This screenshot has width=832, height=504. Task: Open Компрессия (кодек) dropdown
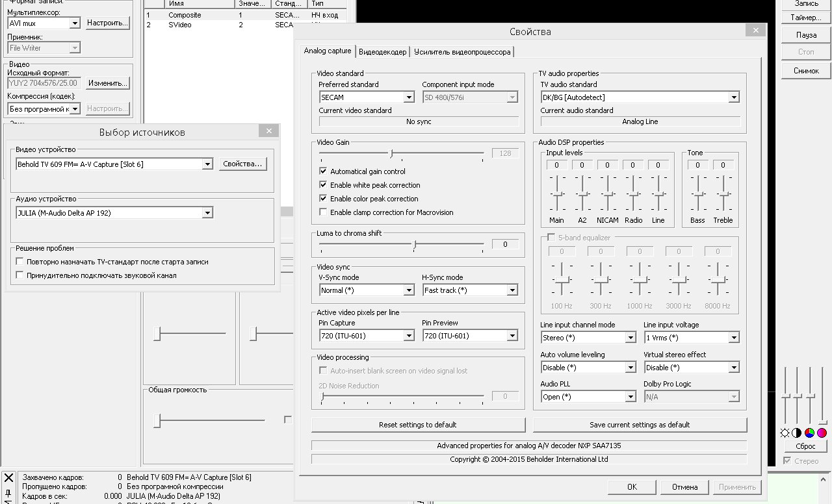coord(75,109)
